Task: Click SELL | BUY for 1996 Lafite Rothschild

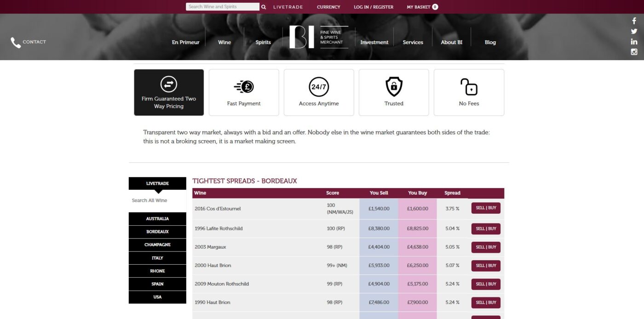Action: pyautogui.click(x=486, y=229)
